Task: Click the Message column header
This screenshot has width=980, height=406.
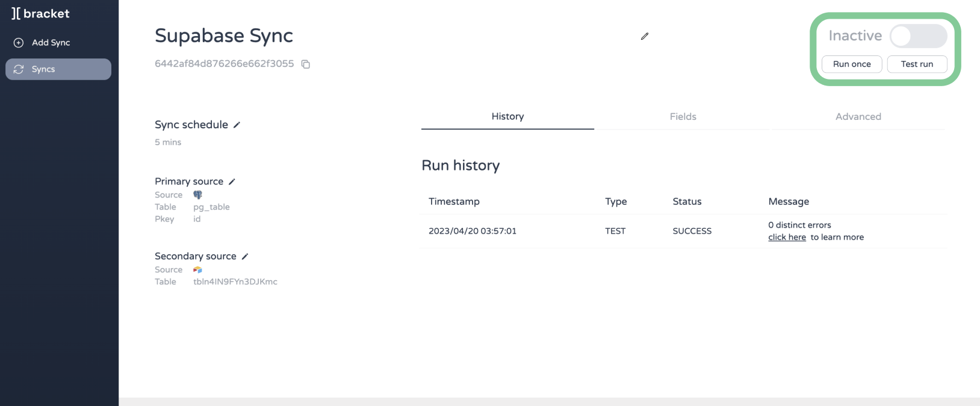Action: (x=789, y=202)
